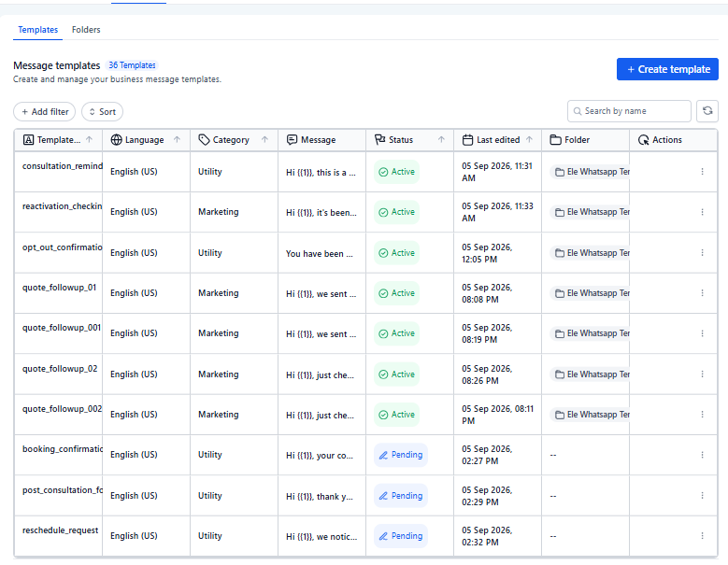The height and width of the screenshot is (565, 728).
Task: Open three-dot menu for reschedule_request row
Action: [702, 536]
